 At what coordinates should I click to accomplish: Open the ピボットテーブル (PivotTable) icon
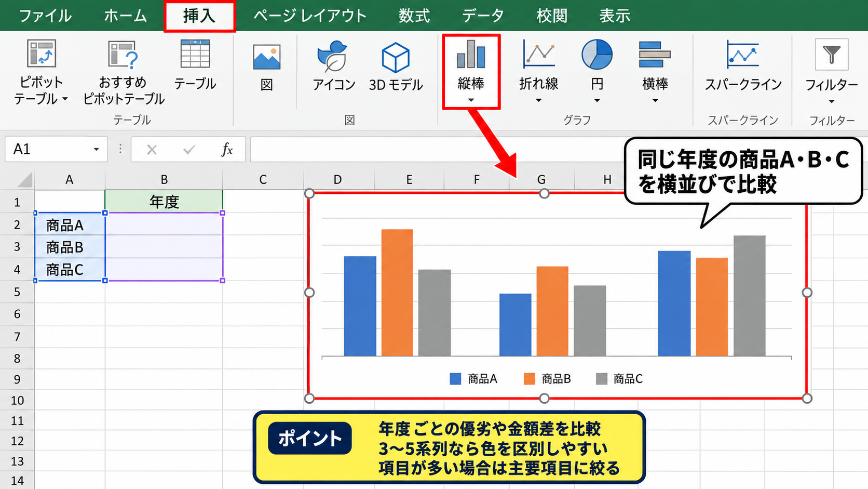[41, 53]
